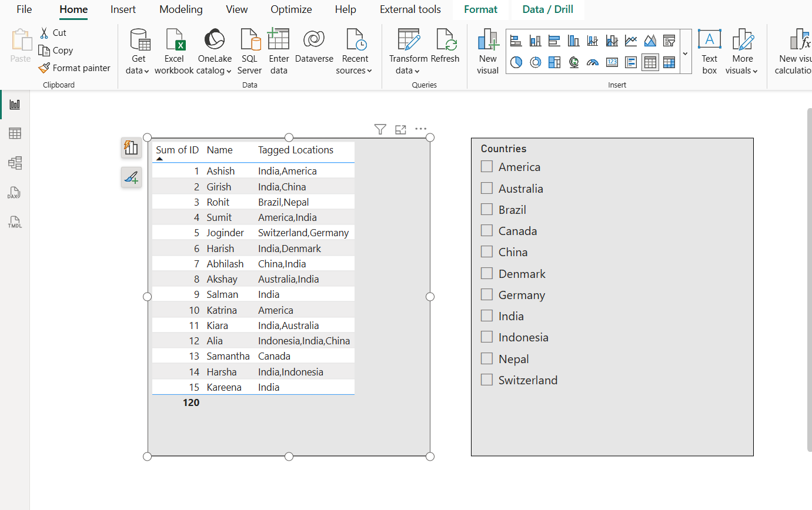The width and height of the screenshot is (812, 510).
Task: Open the TMDL view
Action: click(14, 222)
